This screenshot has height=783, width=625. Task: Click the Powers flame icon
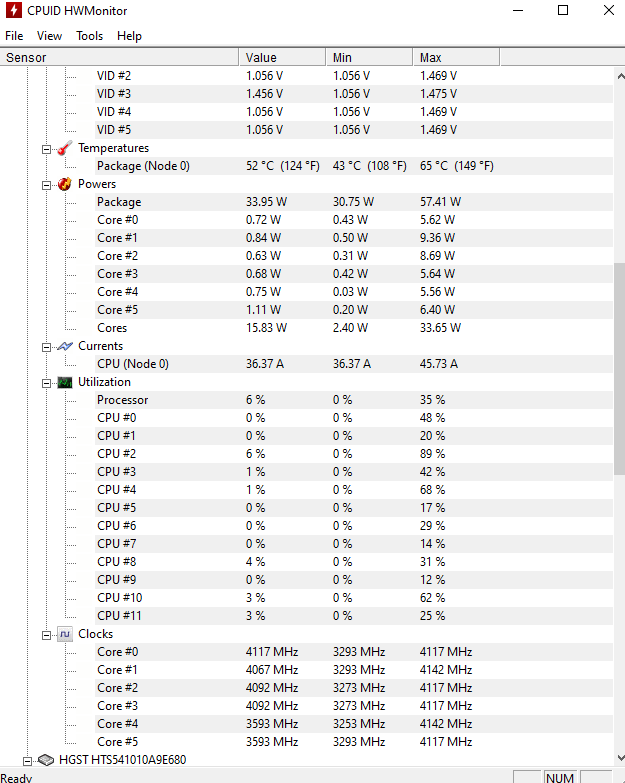pos(65,184)
